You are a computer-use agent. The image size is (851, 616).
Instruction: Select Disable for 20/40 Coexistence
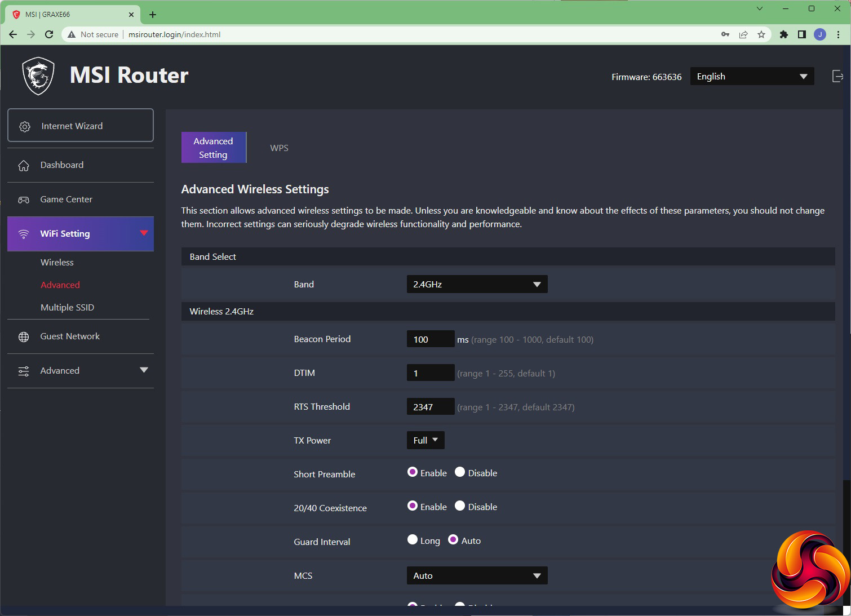point(460,506)
